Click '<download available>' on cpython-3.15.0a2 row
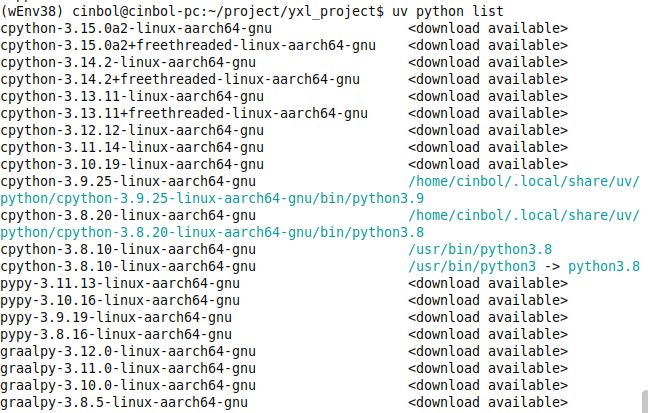 coord(488,29)
